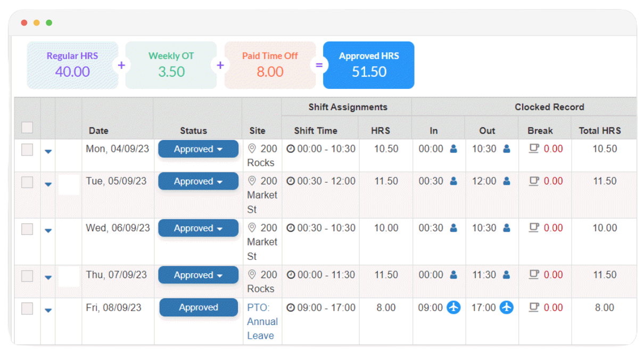Open the Approved status dropdown for Wednesday
The image size is (644, 350).
point(198,228)
